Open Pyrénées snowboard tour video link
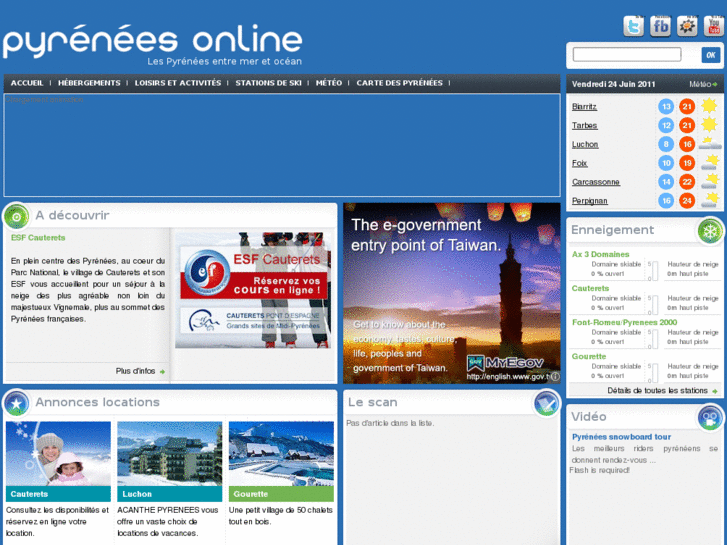Viewport: 727px width, 545px height. [x=621, y=437]
